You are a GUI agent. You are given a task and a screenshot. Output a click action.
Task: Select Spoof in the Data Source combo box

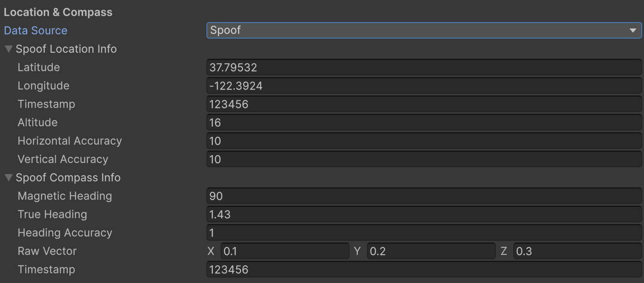[422, 30]
